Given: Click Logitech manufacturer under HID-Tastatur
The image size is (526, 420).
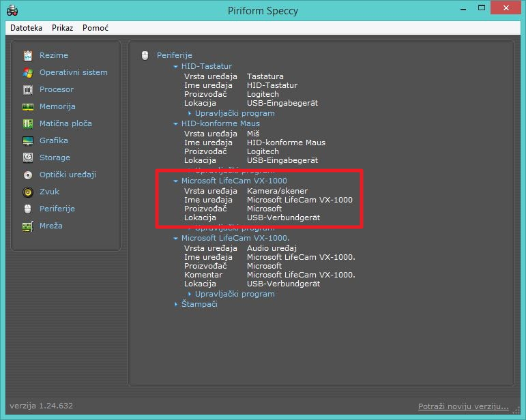Looking at the screenshot, I should [x=263, y=94].
